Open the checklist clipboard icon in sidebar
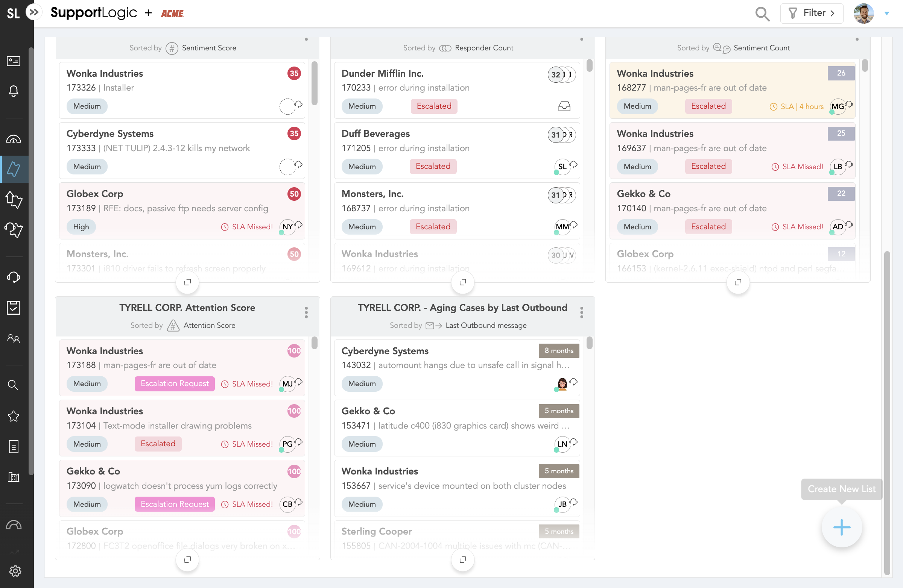 tap(14, 308)
